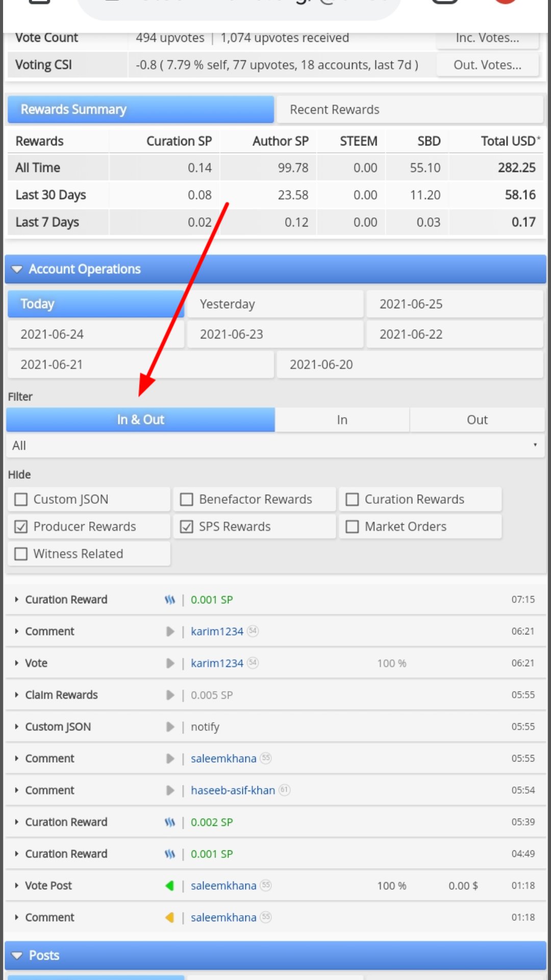Select the In & Out filter

point(141,420)
